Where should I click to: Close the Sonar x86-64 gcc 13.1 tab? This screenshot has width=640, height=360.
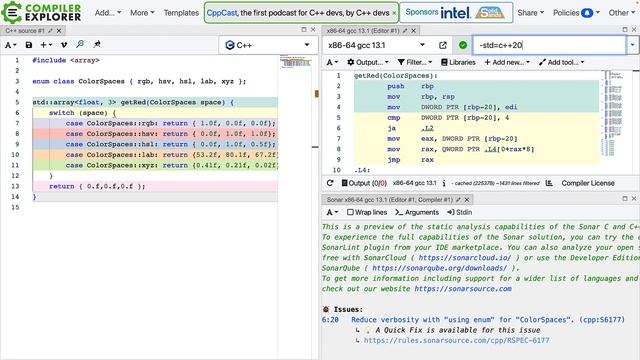coord(467,200)
